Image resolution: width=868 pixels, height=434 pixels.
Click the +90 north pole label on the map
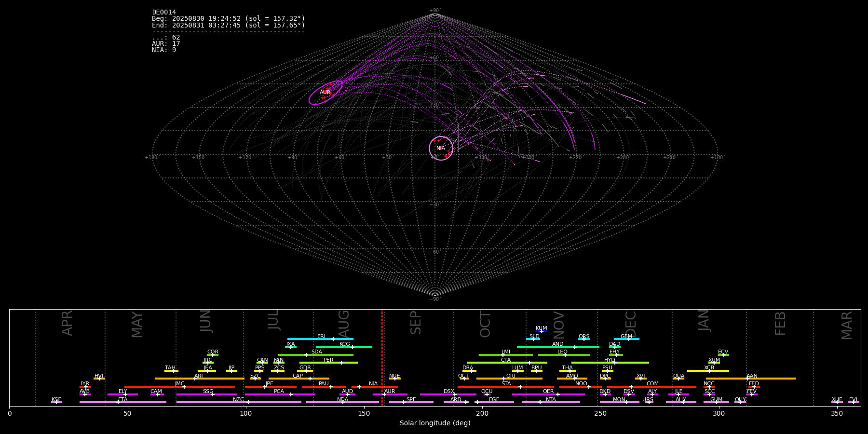point(434,10)
